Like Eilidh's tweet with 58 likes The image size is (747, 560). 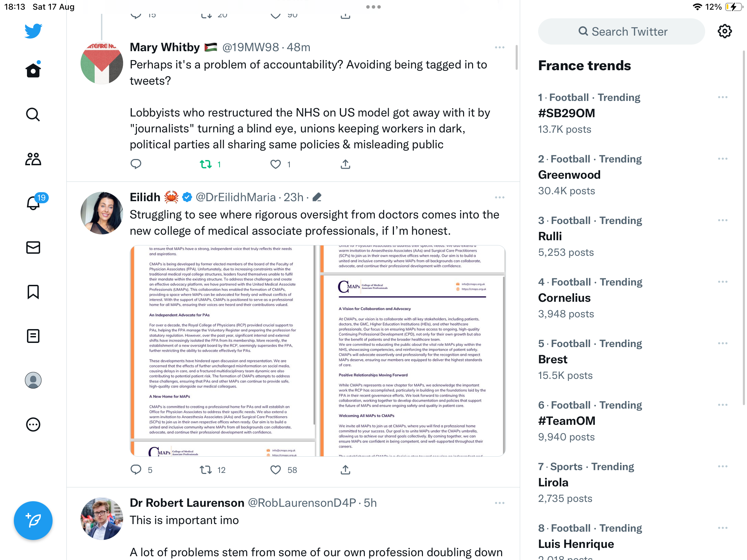click(x=276, y=470)
